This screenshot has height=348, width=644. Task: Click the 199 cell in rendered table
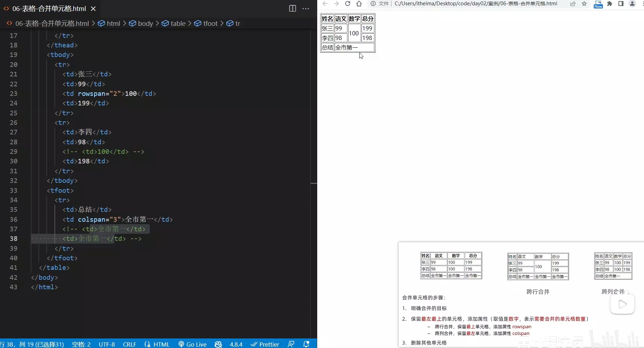click(x=368, y=28)
